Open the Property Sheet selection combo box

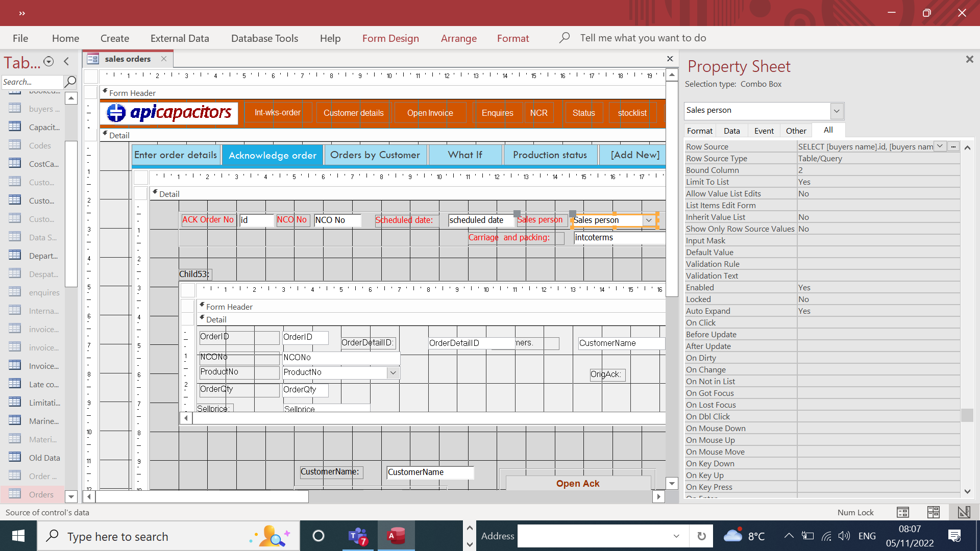point(836,111)
